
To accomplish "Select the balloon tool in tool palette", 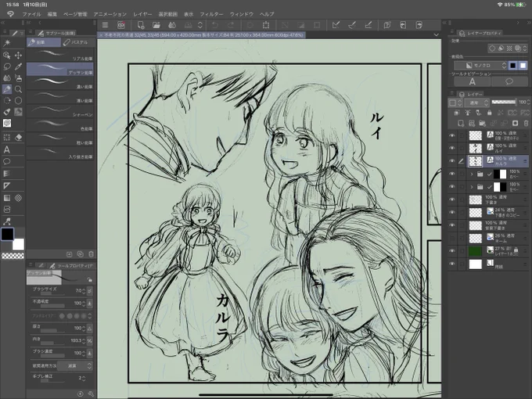I will [x=7, y=161].
